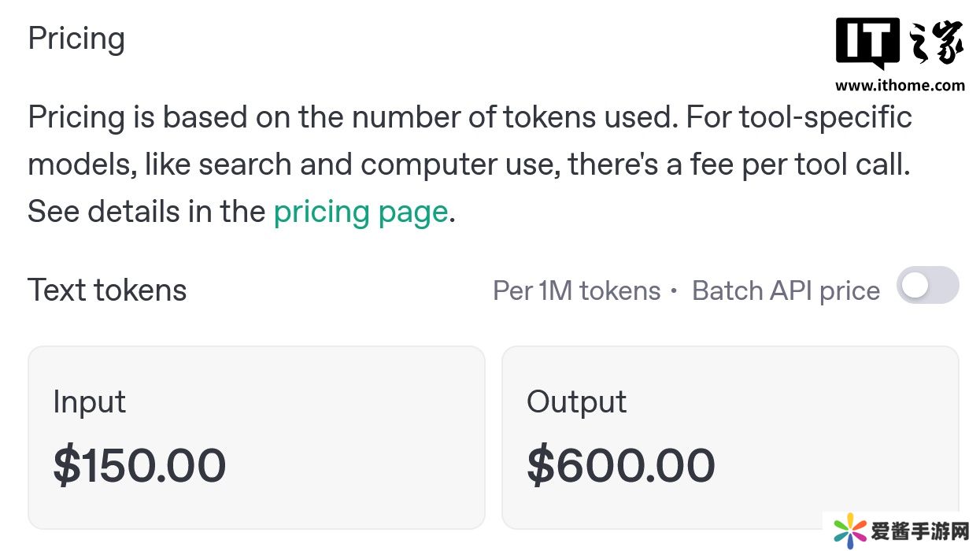Click the 爱酱手游网 watermark text
Image resolution: width=980 pixels, height=551 pixels.
[x=919, y=531]
